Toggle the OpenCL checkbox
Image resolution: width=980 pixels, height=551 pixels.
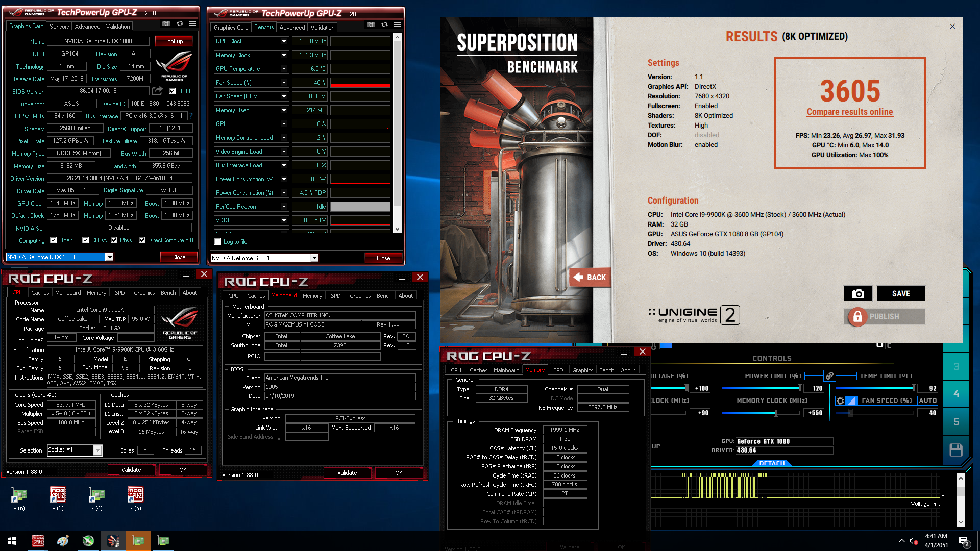click(54, 240)
